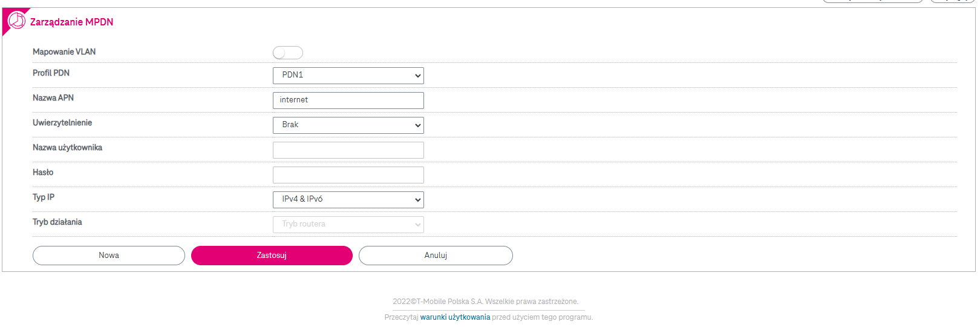
Task: Open the Typ IP dropdown showing IPv4 & IPv6
Action: (348, 200)
